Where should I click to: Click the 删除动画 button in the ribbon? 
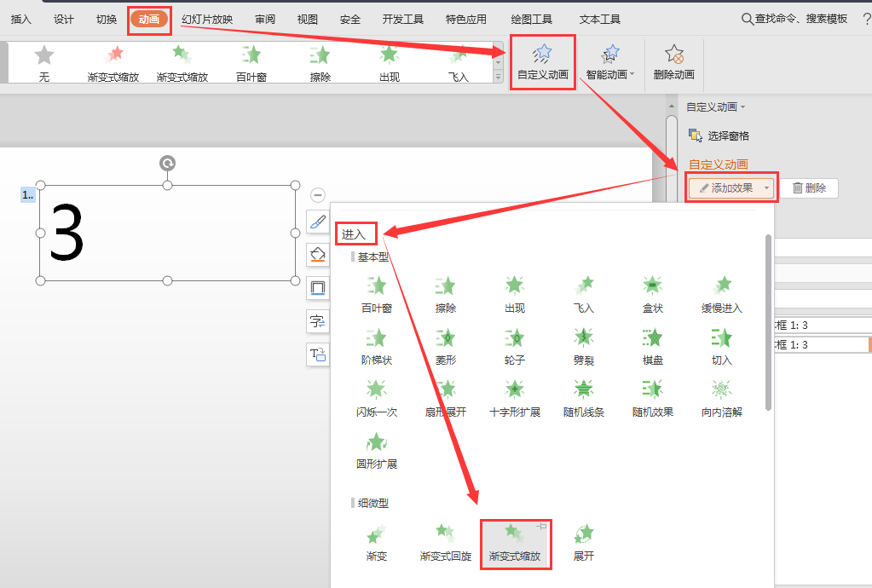click(673, 62)
